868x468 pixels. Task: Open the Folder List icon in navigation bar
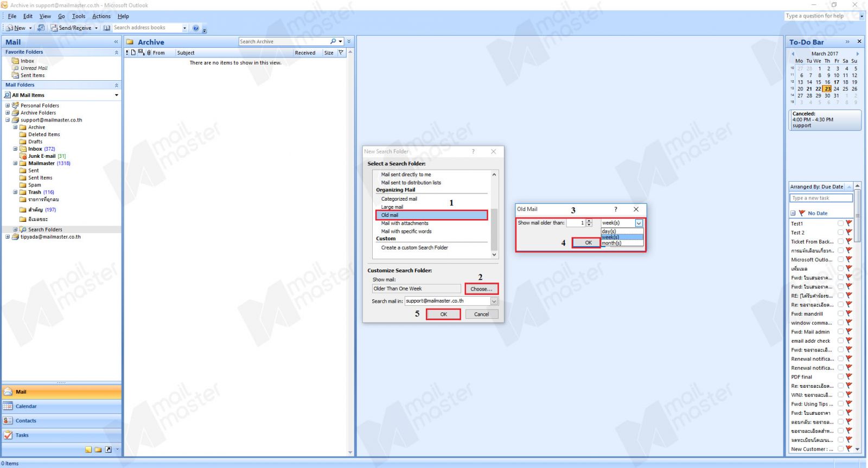click(x=98, y=450)
